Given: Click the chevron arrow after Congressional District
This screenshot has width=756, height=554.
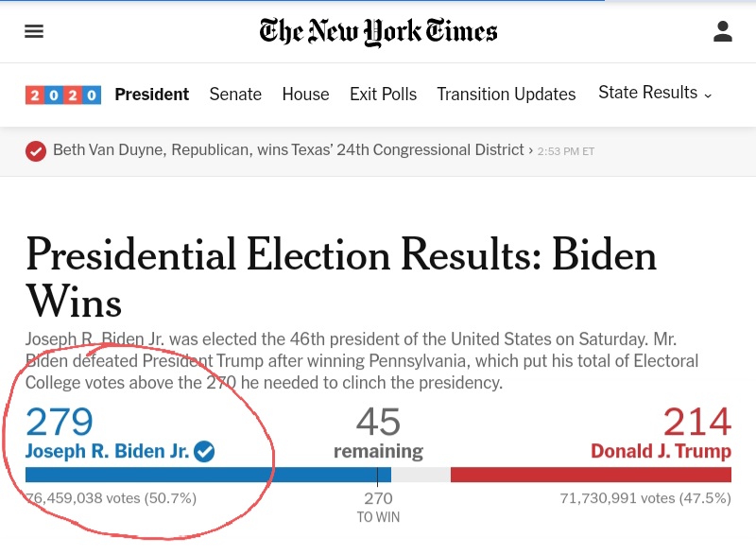Looking at the screenshot, I should point(531,150).
